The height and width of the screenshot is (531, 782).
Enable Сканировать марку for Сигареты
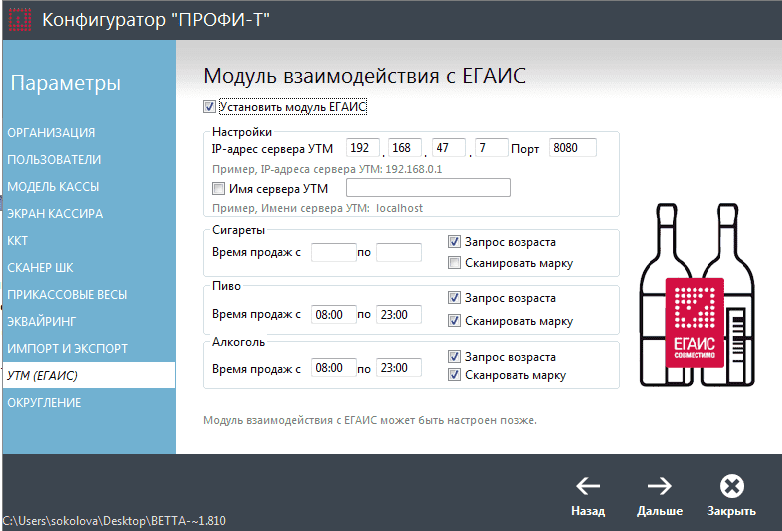(x=454, y=263)
